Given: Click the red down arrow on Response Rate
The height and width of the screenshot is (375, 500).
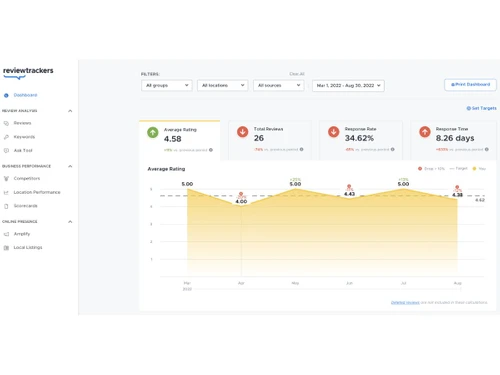Looking at the screenshot, I should pos(333,132).
